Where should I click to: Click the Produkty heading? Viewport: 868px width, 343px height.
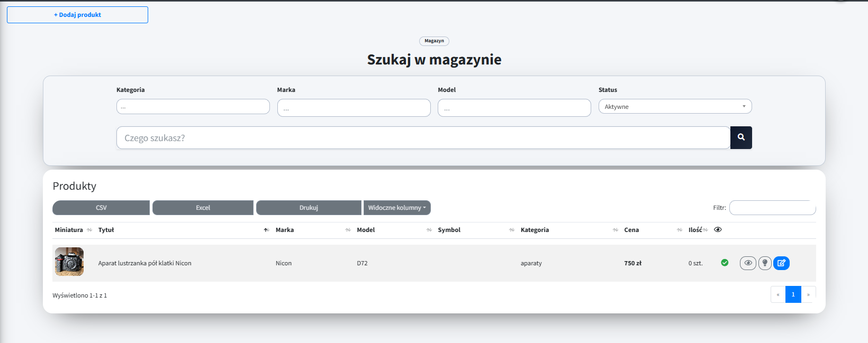click(x=75, y=186)
